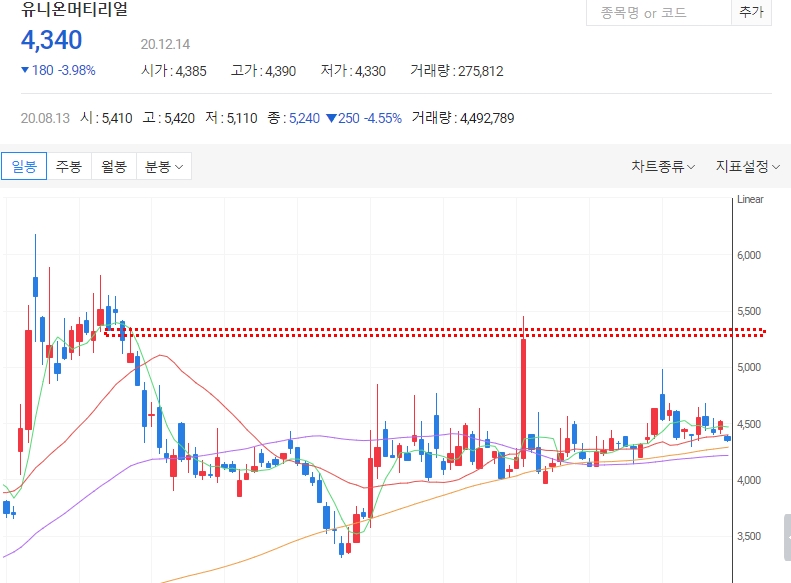The width and height of the screenshot is (791, 583).
Task: Click the 저가 4,330 low price
Action: 353,71
